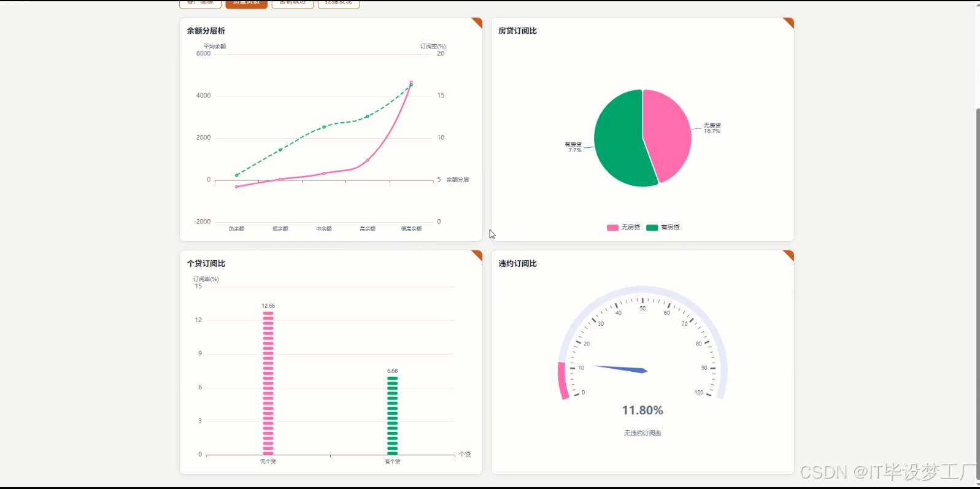This screenshot has height=489, width=980.
Task: Click the 个贷 axis name
Action: click(465, 454)
